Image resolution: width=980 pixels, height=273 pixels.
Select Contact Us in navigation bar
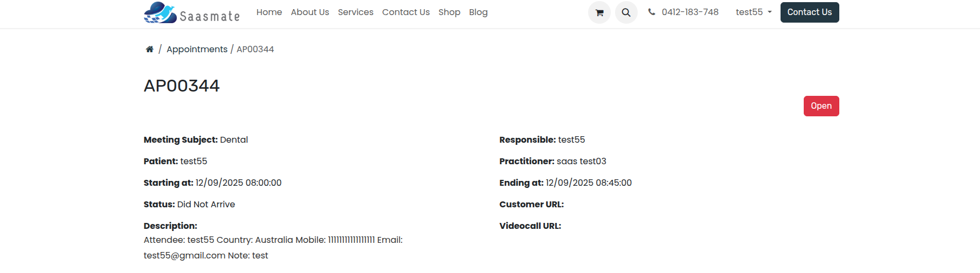(405, 12)
